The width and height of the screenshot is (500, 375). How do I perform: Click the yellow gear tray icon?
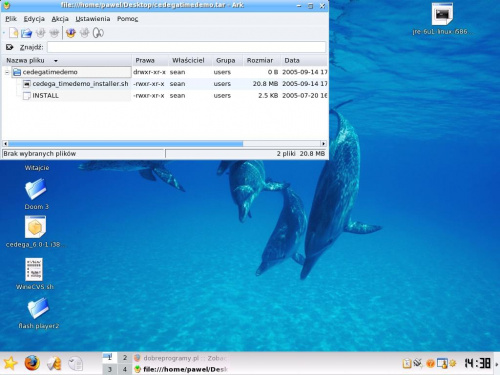452,363
